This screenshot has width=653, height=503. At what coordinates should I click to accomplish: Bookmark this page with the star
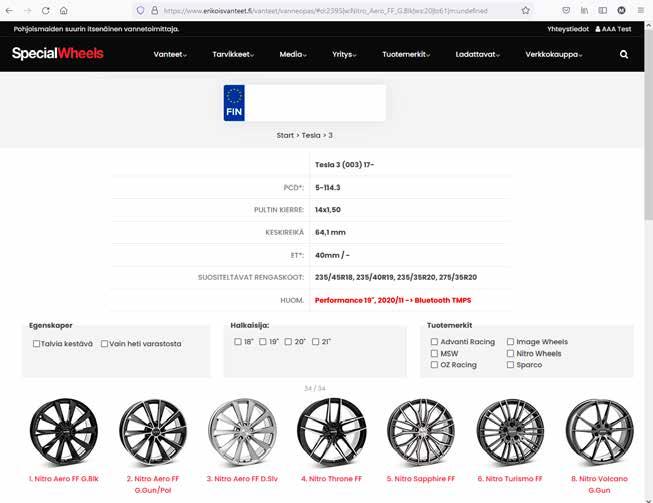(x=526, y=11)
